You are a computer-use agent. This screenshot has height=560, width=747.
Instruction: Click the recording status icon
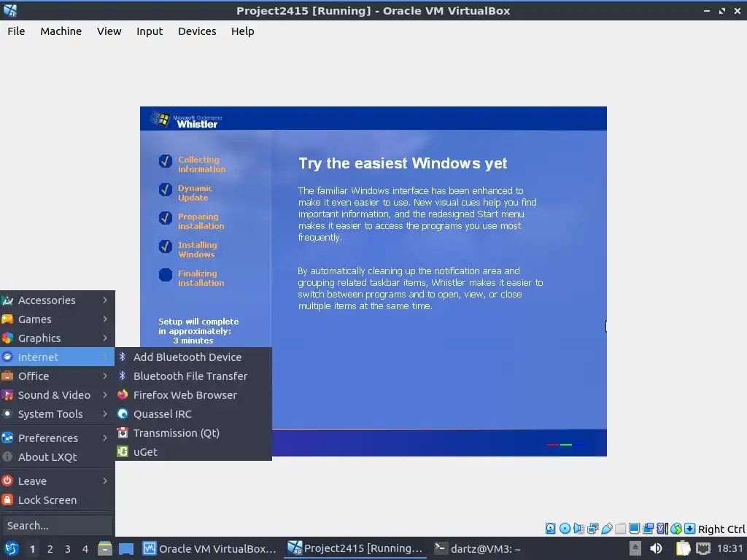point(648,529)
